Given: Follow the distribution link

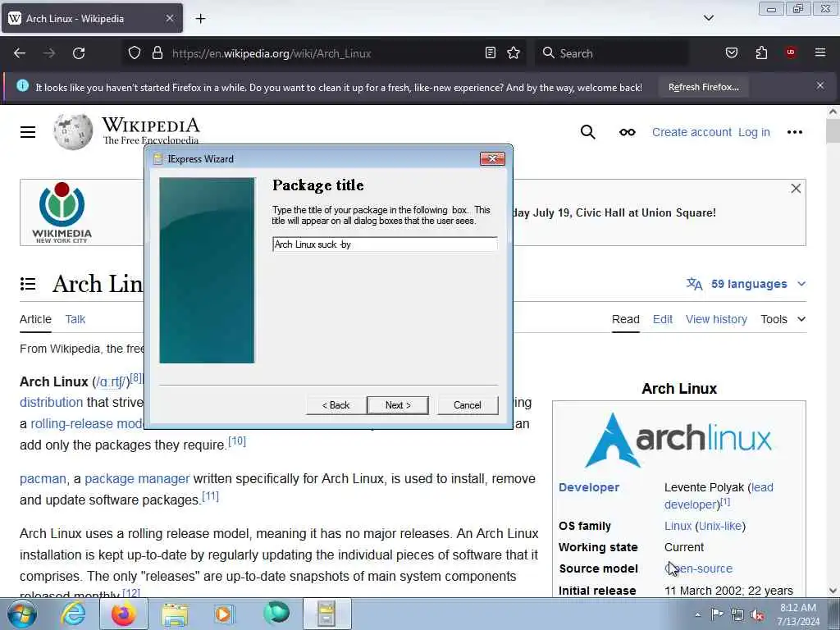Looking at the screenshot, I should point(52,402).
